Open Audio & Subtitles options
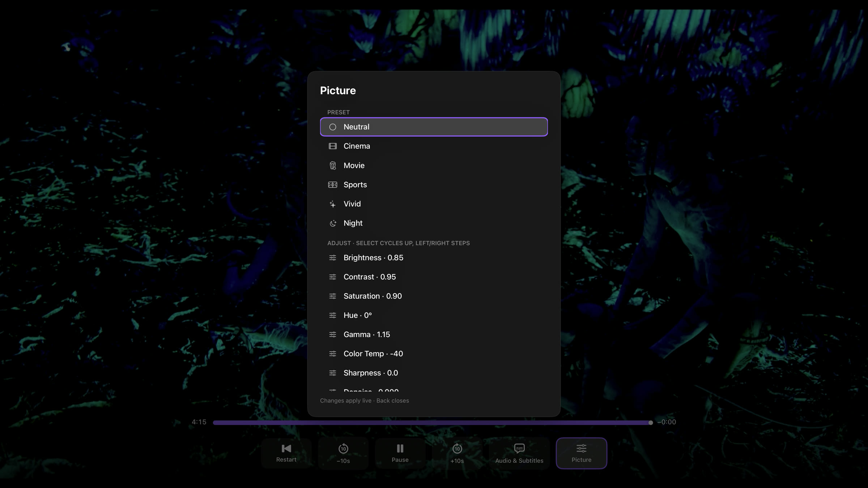The width and height of the screenshot is (868, 488). coord(519,453)
